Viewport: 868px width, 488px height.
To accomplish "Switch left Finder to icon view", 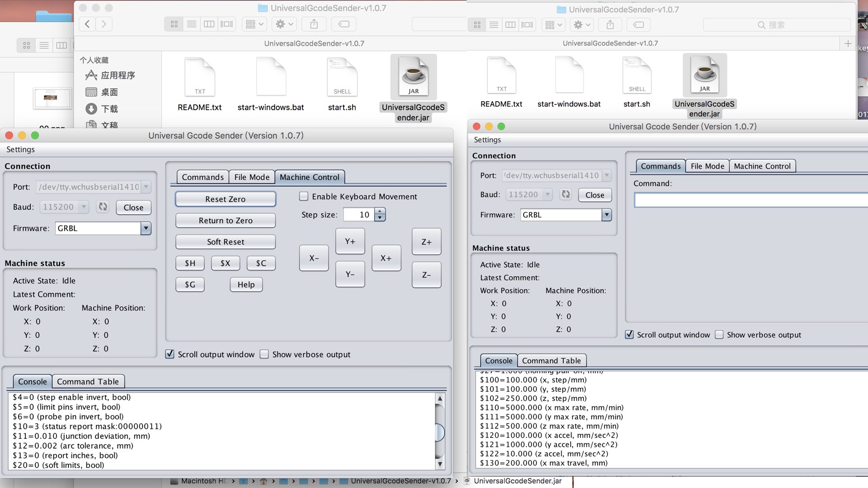I will 174,24.
